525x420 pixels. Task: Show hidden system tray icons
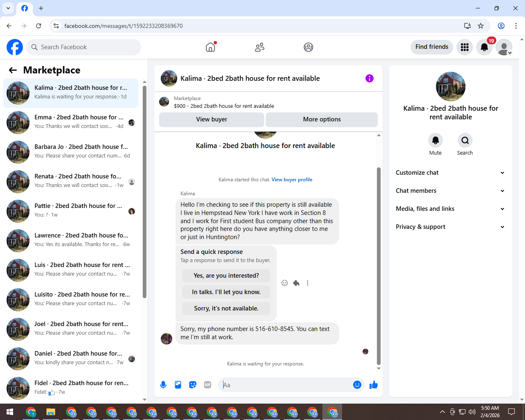point(442,412)
